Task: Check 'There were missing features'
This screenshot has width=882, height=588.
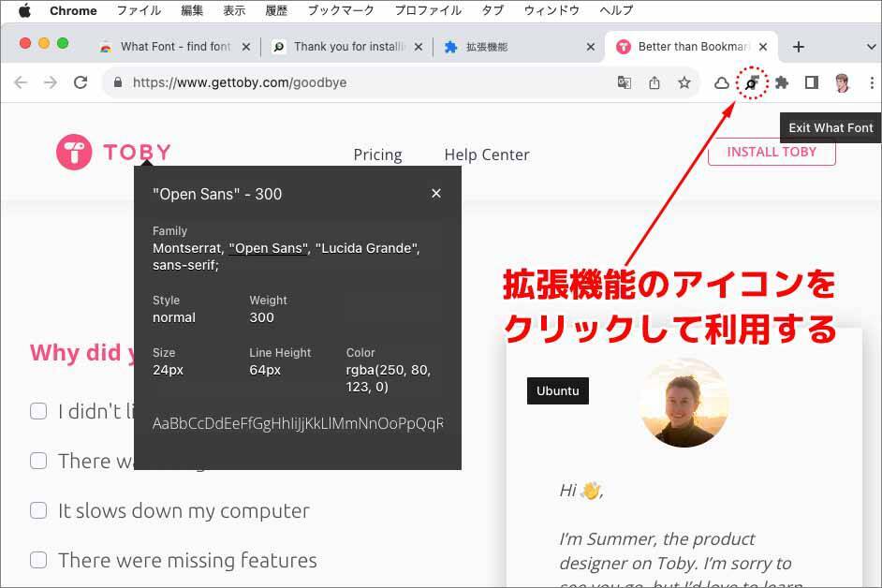Action: click(x=38, y=560)
